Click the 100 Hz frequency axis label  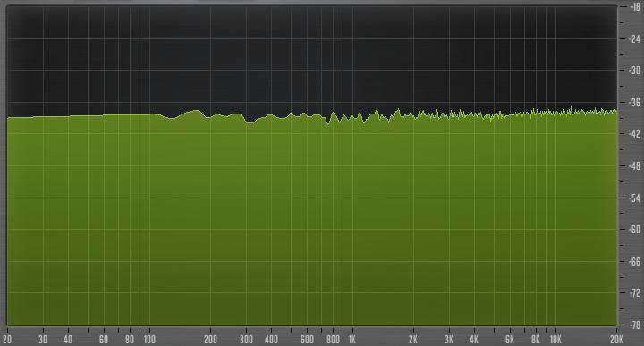149,340
